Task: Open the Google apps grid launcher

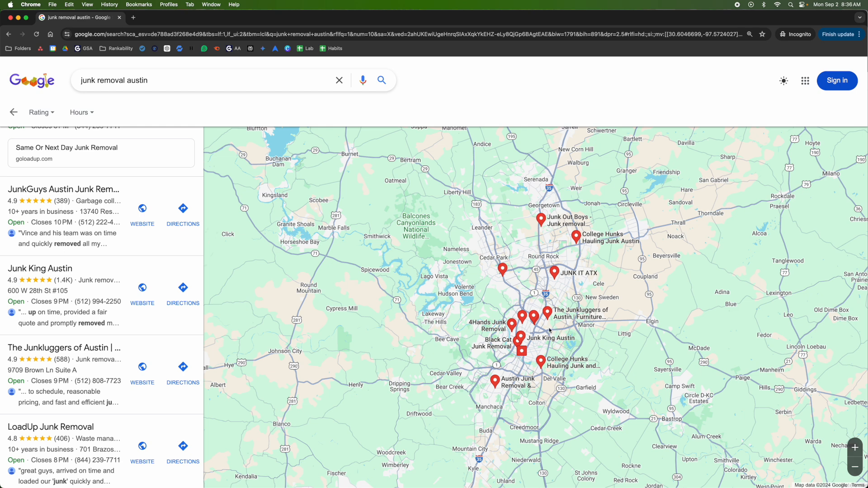Action: coord(805,80)
